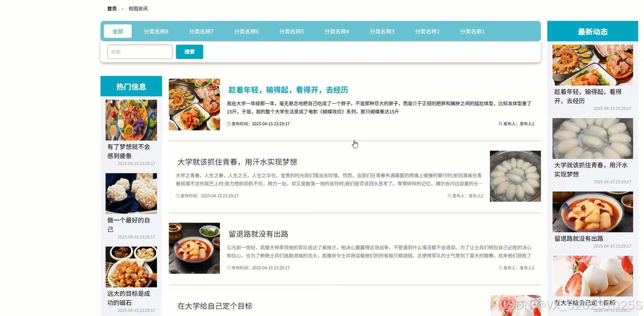The height and width of the screenshot is (316, 644).
Task: Click the 搜索 button
Action: click(190, 52)
